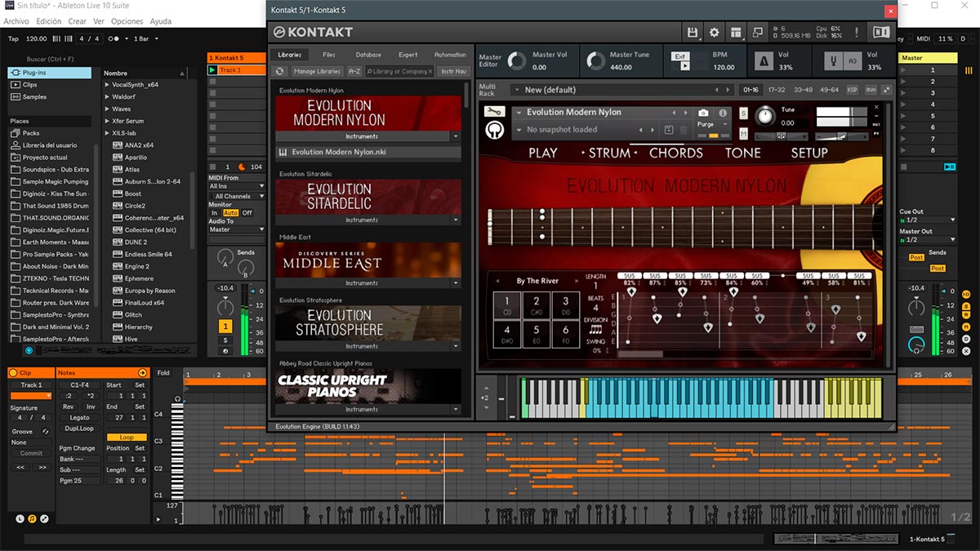
Task: Click the orange clip activator circle
Action: coord(13,373)
